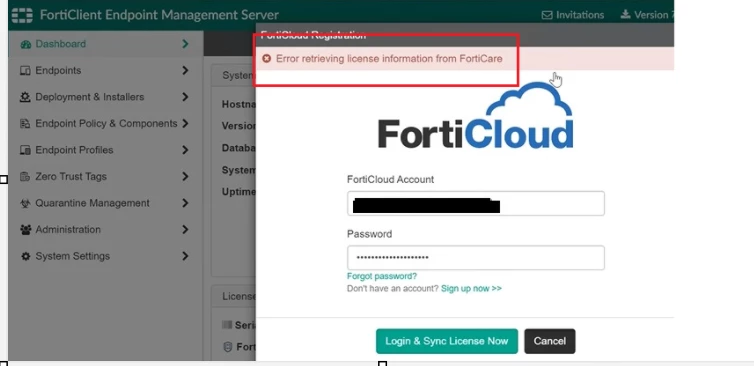Click the Cancel button
Viewport: 754px width, 366px height.
[550, 341]
